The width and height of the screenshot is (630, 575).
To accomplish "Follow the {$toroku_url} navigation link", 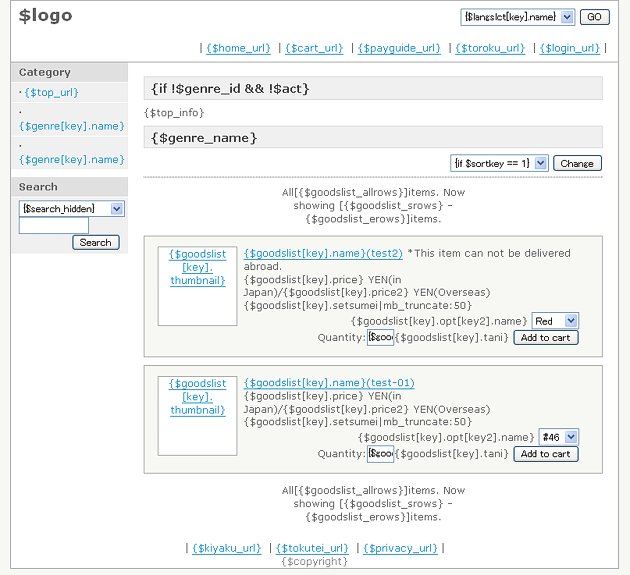I will tap(490, 48).
